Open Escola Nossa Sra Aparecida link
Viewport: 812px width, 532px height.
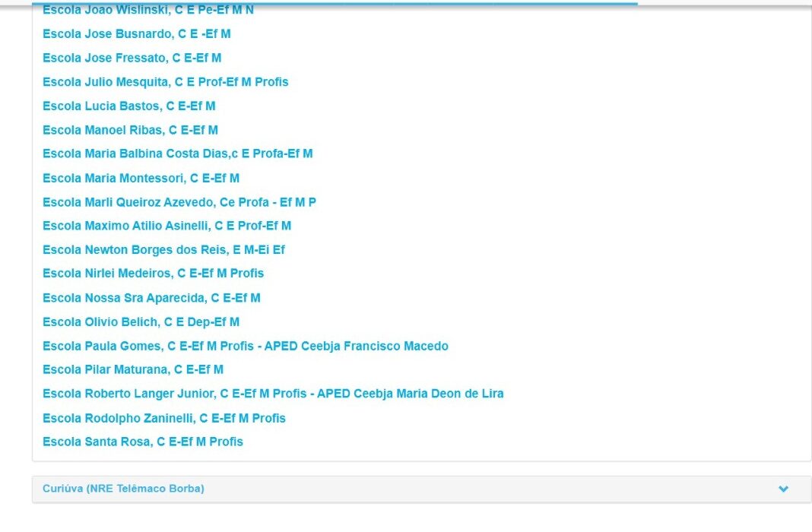coord(151,298)
